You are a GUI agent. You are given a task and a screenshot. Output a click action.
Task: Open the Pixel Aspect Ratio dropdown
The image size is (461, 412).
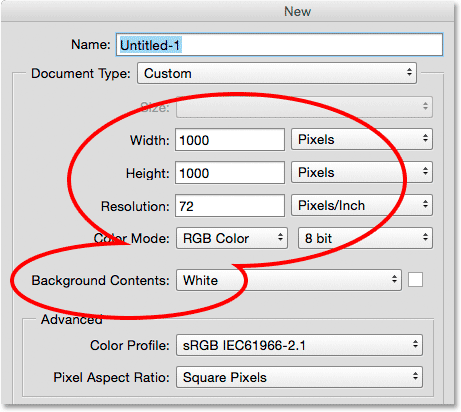299,377
